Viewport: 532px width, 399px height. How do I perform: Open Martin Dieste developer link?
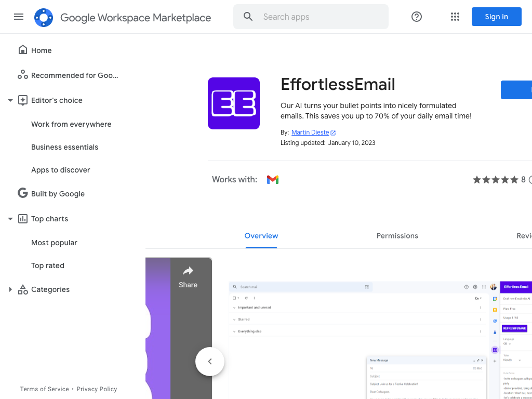[x=310, y=132]
